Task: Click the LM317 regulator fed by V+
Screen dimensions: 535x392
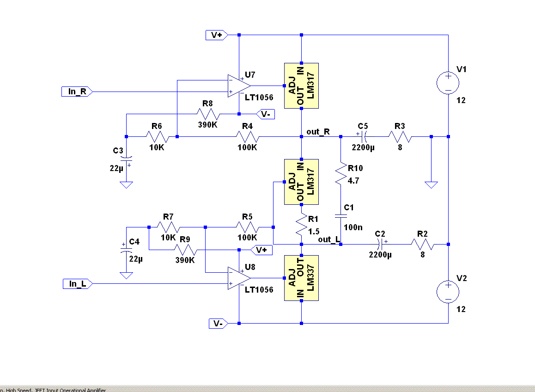Action: point(301,86)
